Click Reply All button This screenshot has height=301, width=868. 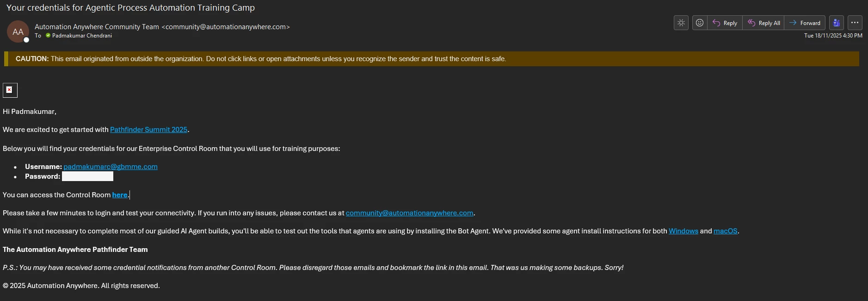pos(763,23)
